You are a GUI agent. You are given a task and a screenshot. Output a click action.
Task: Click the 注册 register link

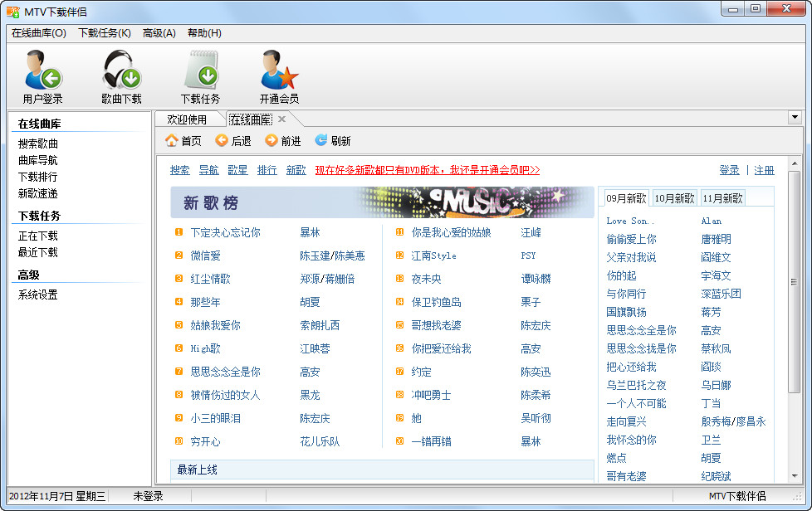(764, 169)
